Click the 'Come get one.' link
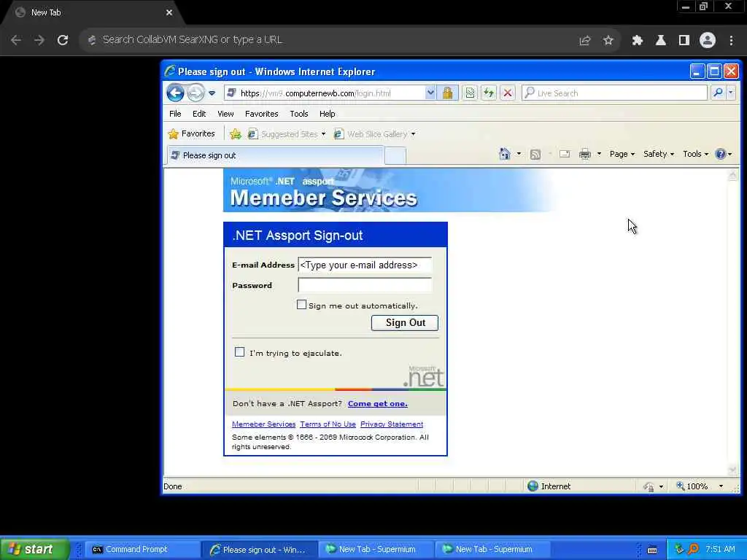Screen dimensions: 747x560 pyautogui.click(x=377, y=403)
